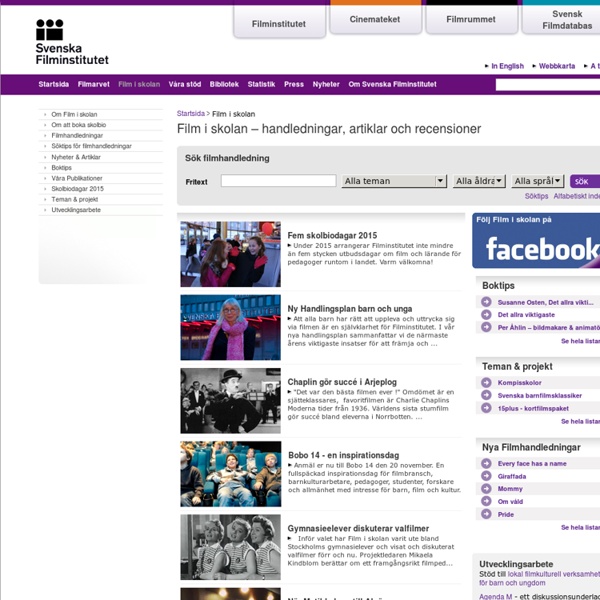Click the Chaplin gör succé i Arjeplog thumbnail
The height and width of the screenshot is (600, 600).
pyautogui.click(x=230, y=401)
